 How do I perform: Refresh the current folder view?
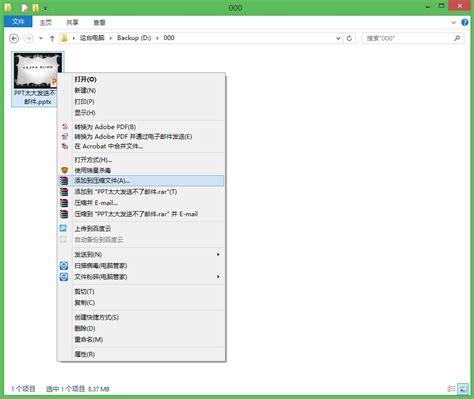349,38
